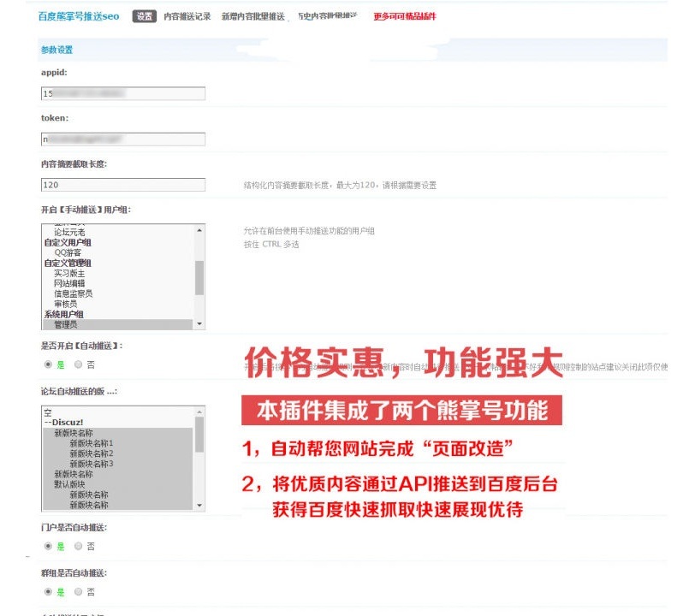Disable 自动推送 by choosing 否
The width and height of the screenshot is (695, 616).
point(79,364)
